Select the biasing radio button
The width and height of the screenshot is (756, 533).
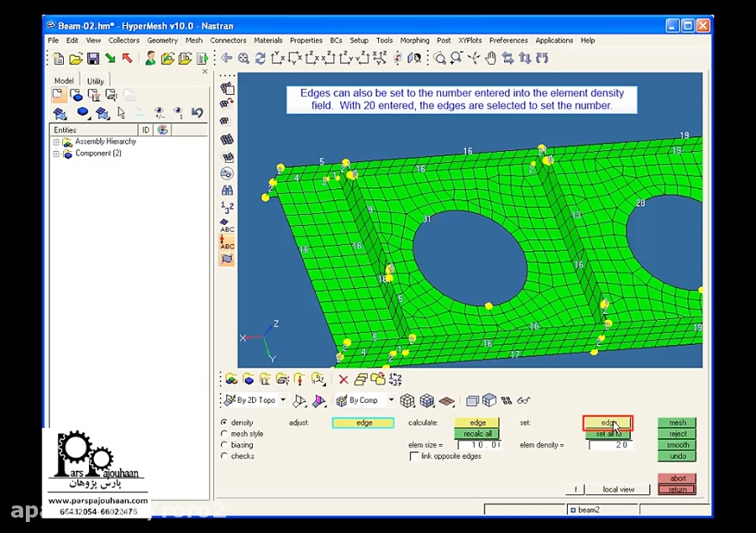225,445
